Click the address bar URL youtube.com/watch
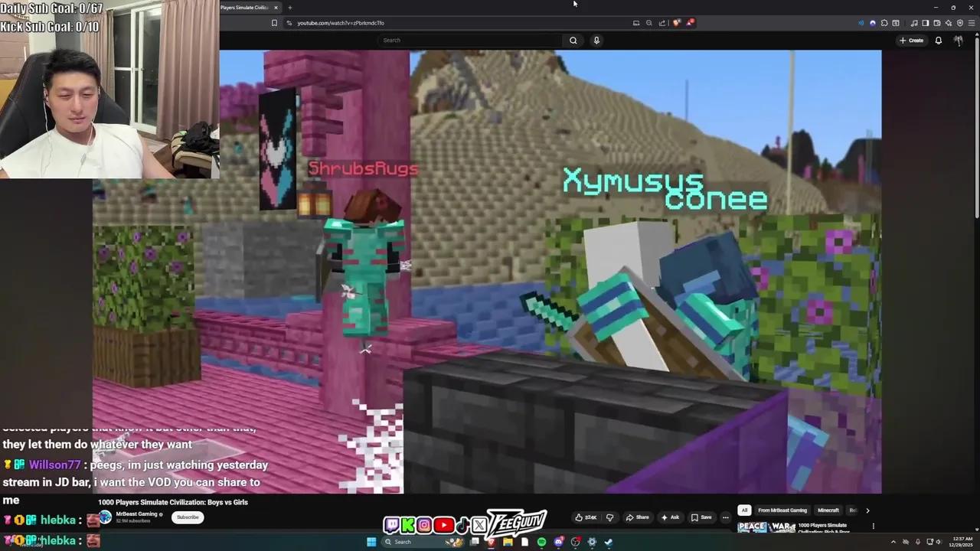The height and width of the screenshot is (551, 980). coord(341,23)
